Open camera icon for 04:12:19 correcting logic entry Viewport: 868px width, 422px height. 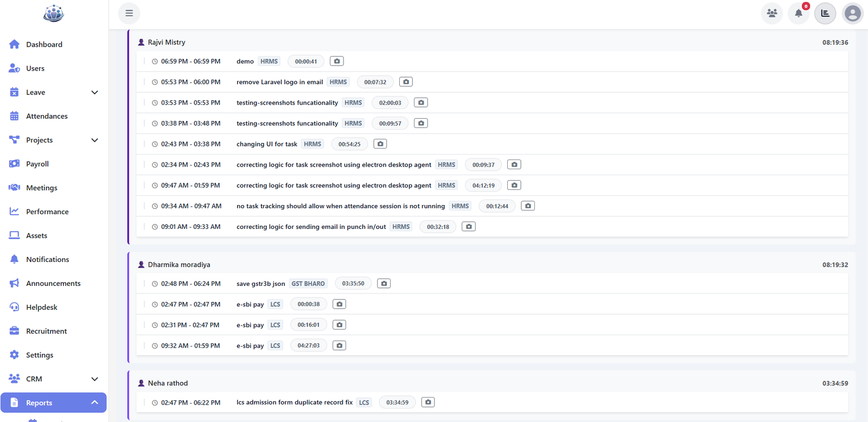(x=514, y=185)
